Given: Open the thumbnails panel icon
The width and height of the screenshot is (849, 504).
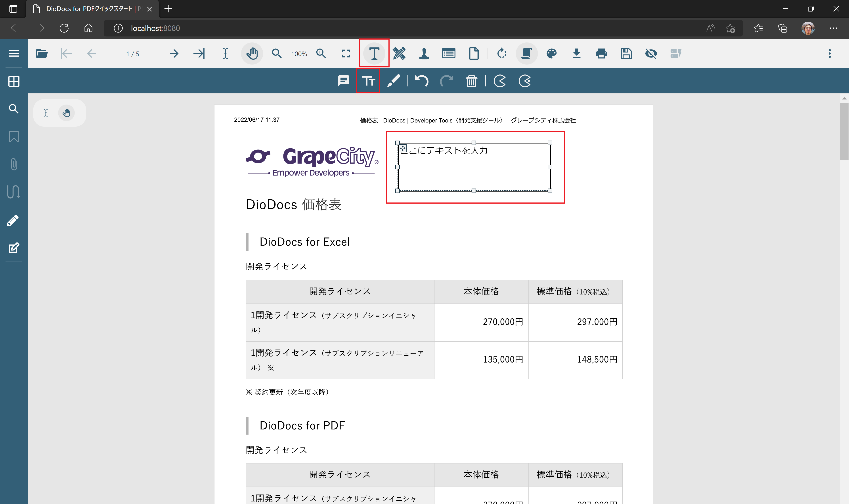Looking at the screenshot, I should [x=13, y=81].
